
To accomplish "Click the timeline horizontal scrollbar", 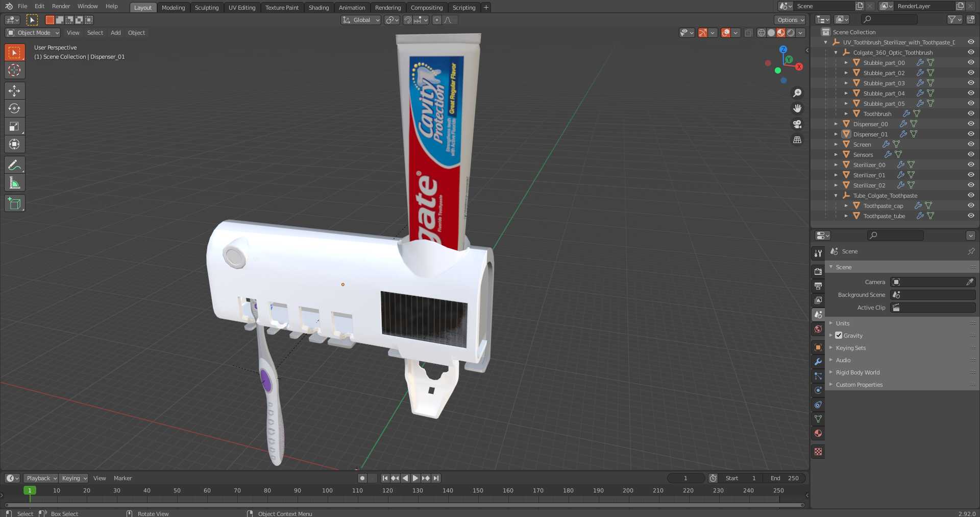I will point(404,505).
